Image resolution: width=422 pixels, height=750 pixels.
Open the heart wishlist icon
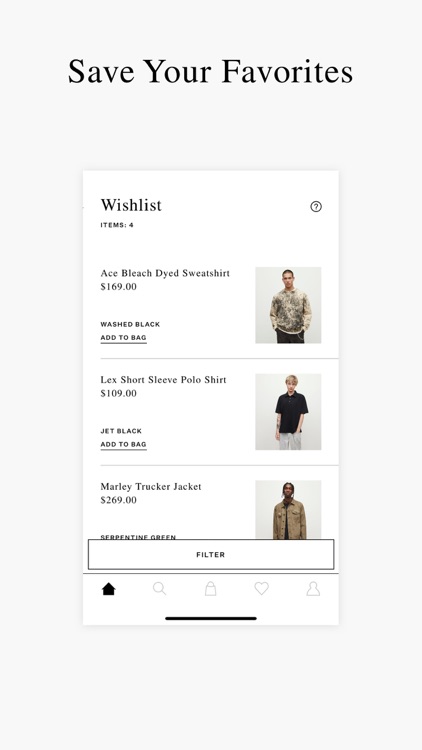click(x=261, y=588)
